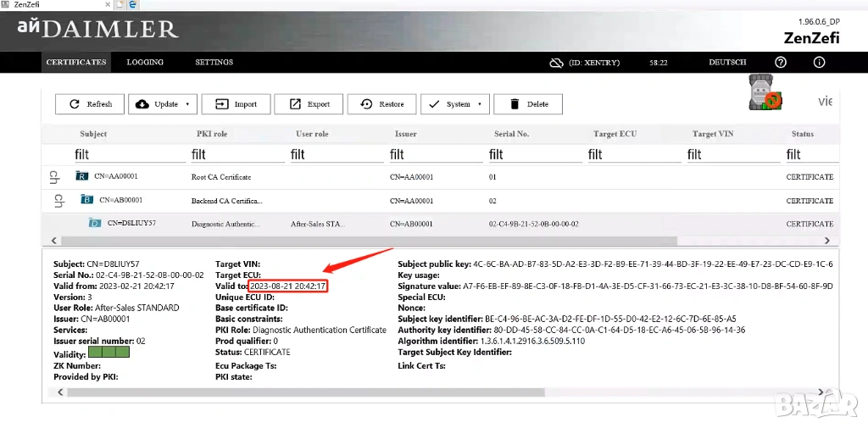868x428 pixels.
Task: Switch to the Logging tab
Action: pyautogui.click(x=145, y=63)
